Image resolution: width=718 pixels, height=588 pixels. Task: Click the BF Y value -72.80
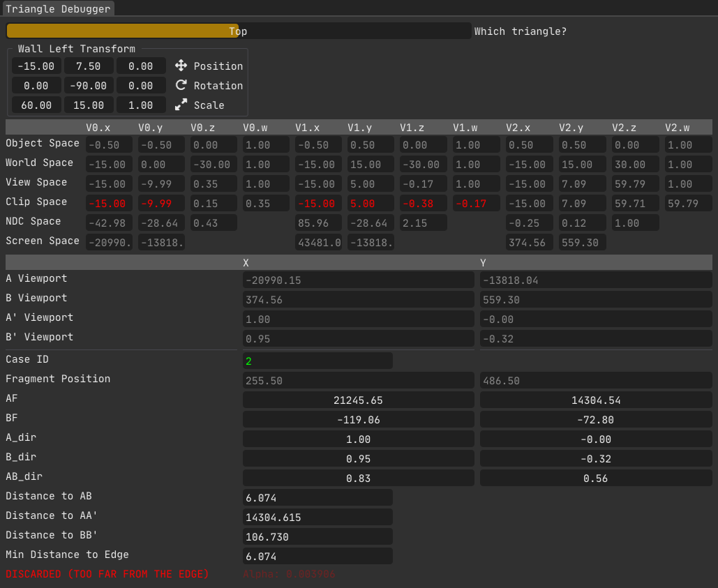[596, 420]
